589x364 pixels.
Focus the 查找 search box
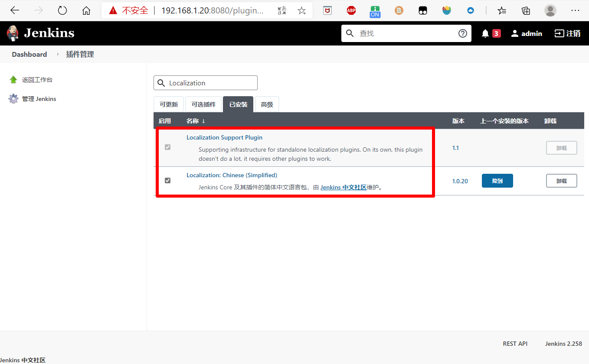tap(407, 33)
